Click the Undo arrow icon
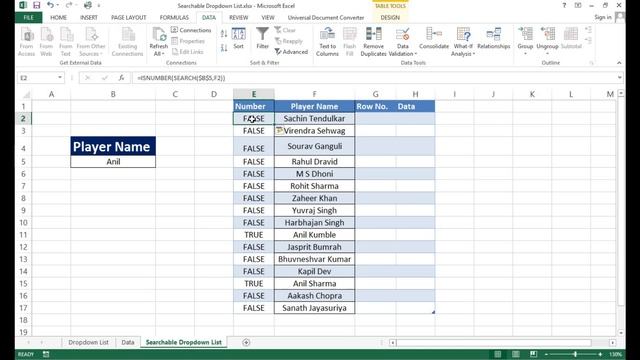The image size is (640, 360). 50,5
